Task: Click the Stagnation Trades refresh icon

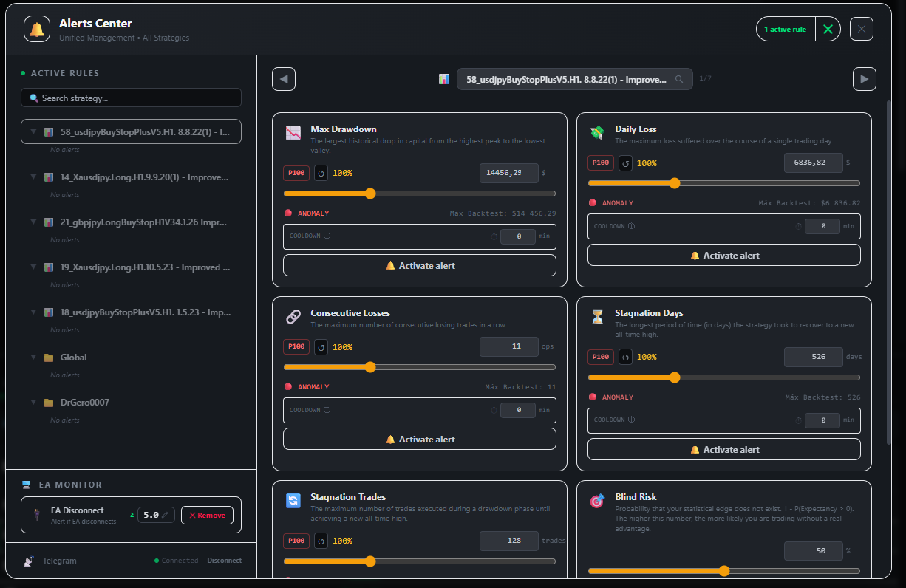Action: pos(293,502)
